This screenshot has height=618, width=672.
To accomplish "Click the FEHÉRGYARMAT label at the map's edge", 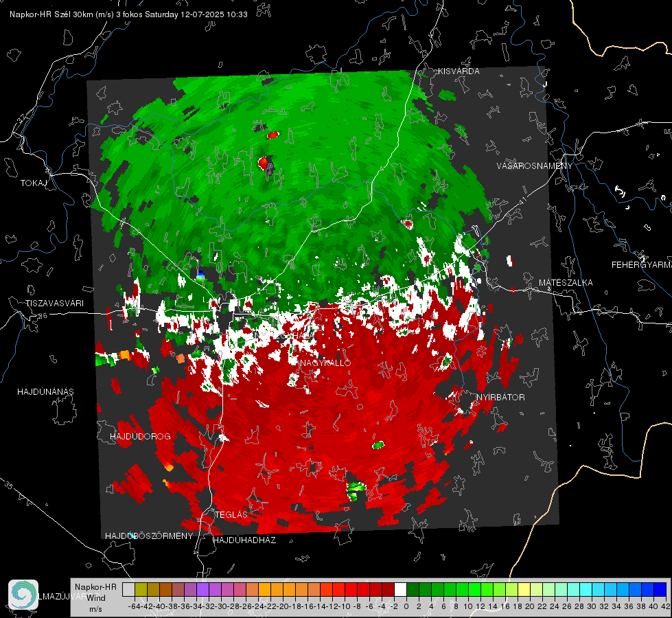I will 641,265.
